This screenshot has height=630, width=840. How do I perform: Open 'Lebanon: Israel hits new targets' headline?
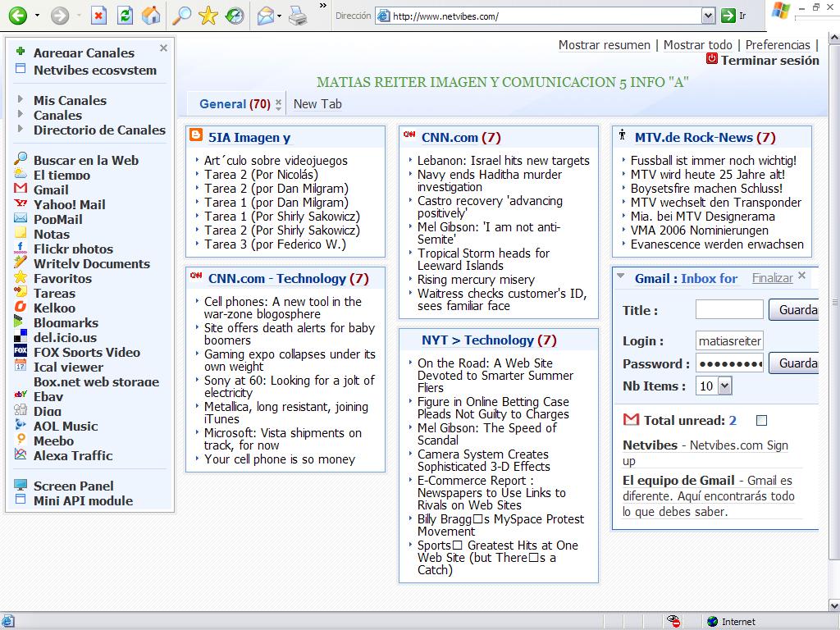(x=503, y=161)
